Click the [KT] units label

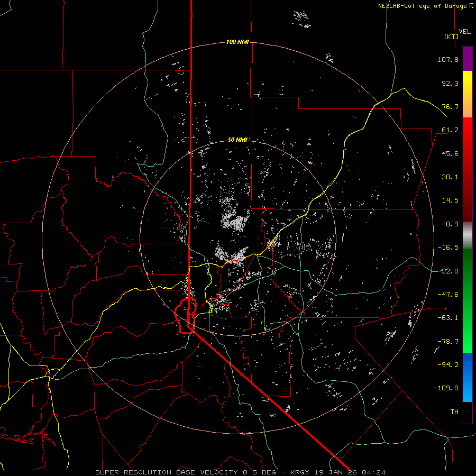[x=452, y=36]
